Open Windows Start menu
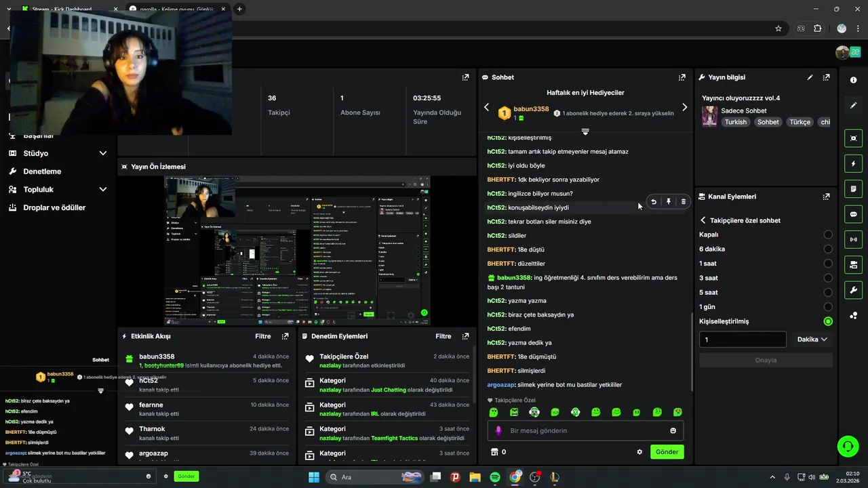Image resolution: width=868 pixels, height=488 pixels. point(314,477)
